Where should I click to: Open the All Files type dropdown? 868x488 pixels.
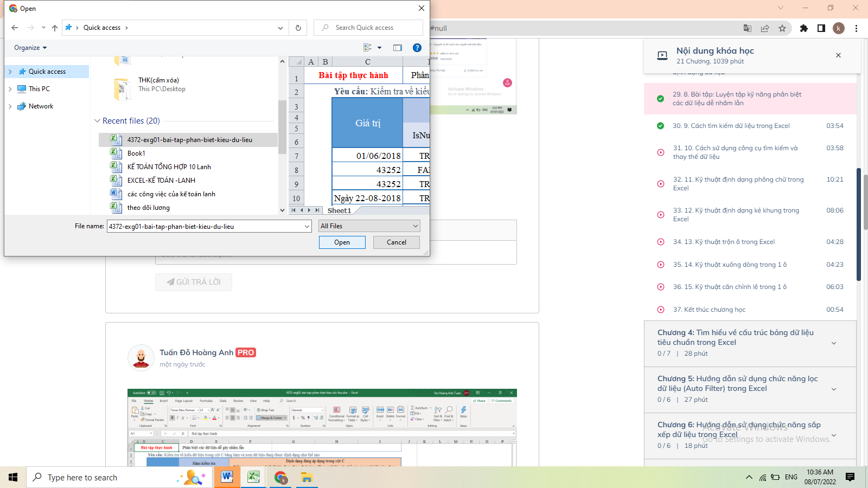369,226
